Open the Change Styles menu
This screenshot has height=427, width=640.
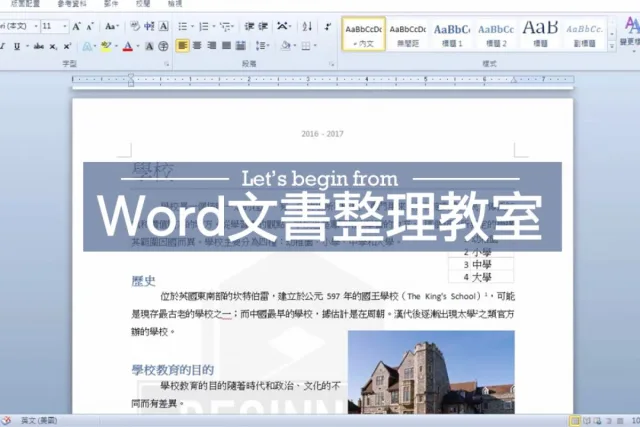tap(631, 32)
